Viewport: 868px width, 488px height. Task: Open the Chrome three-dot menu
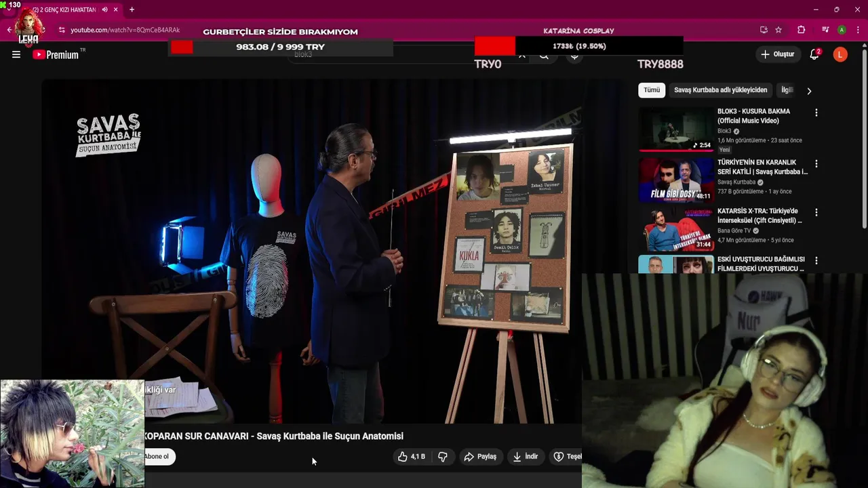(x=857, y=30)
